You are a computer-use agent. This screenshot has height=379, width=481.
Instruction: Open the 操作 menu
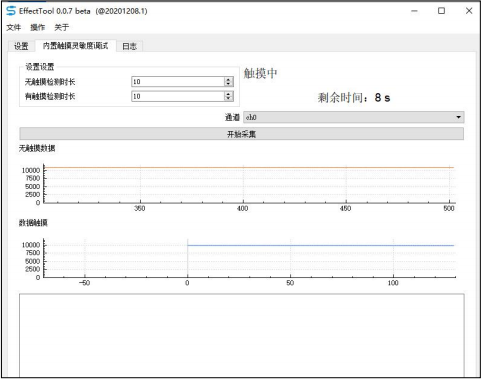point(38,27)
